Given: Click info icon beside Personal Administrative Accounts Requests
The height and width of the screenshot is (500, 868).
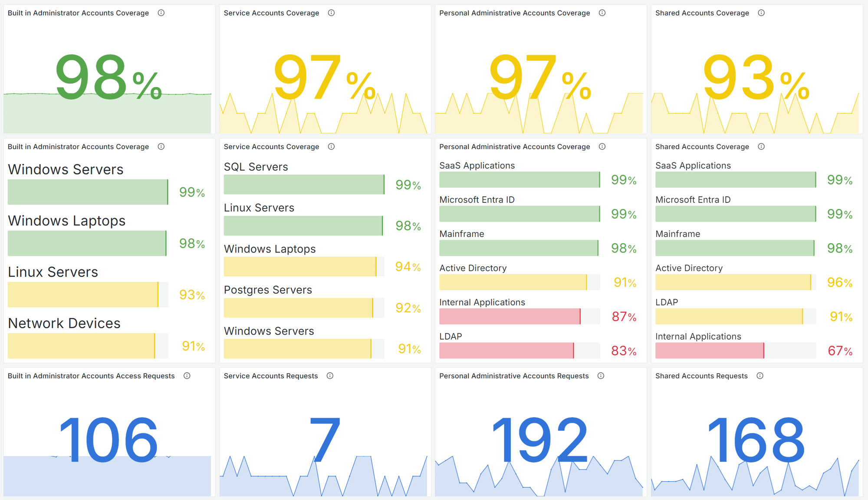Looking at the screenshot, I should (x=601, y=376).
